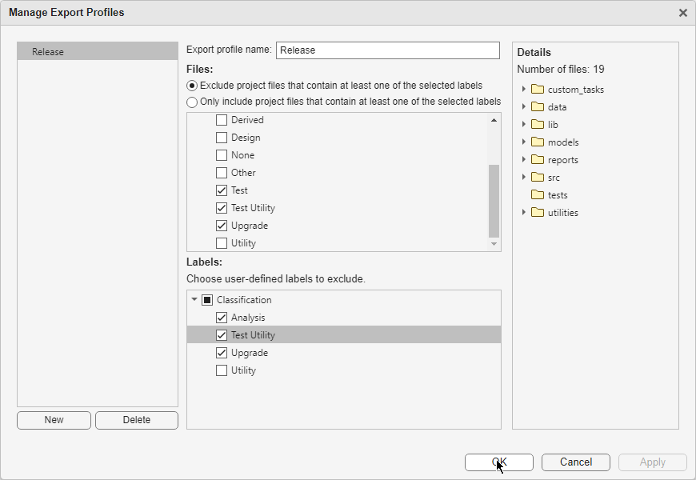Click the custom_tasks folder icon

tap(537, 90)
